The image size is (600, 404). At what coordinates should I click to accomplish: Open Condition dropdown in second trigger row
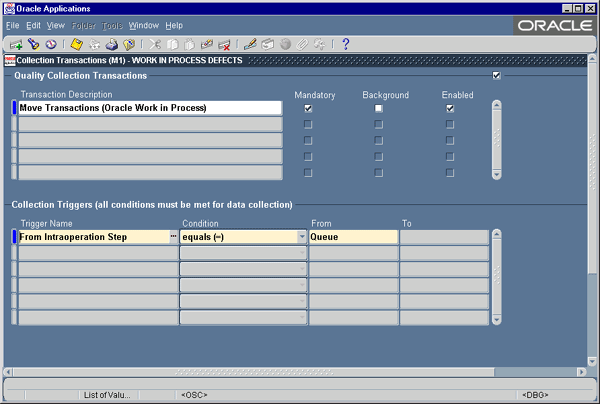pyautogui.click(x=301, y=253)
